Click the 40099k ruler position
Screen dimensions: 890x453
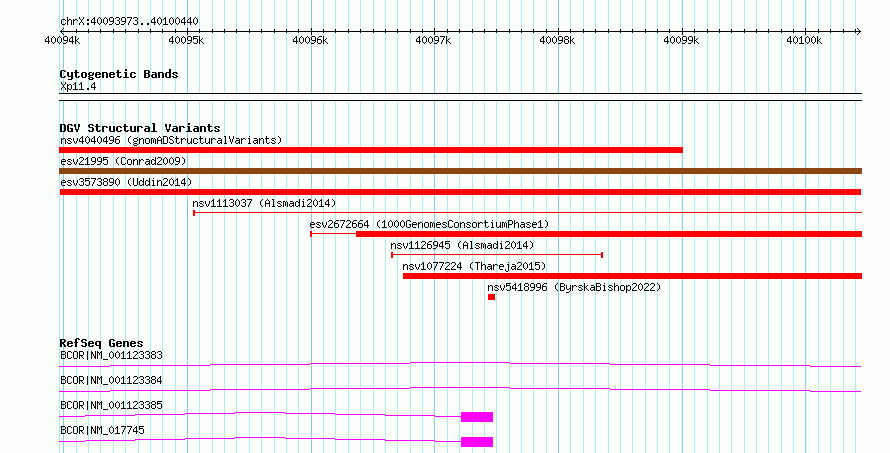pos(681,40)
